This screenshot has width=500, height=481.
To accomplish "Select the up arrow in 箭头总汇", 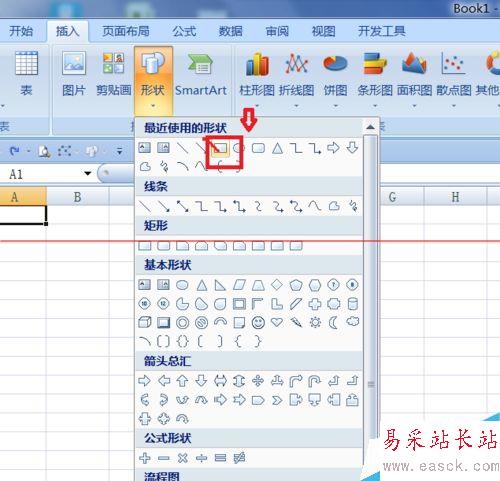I will coord(182,380).
